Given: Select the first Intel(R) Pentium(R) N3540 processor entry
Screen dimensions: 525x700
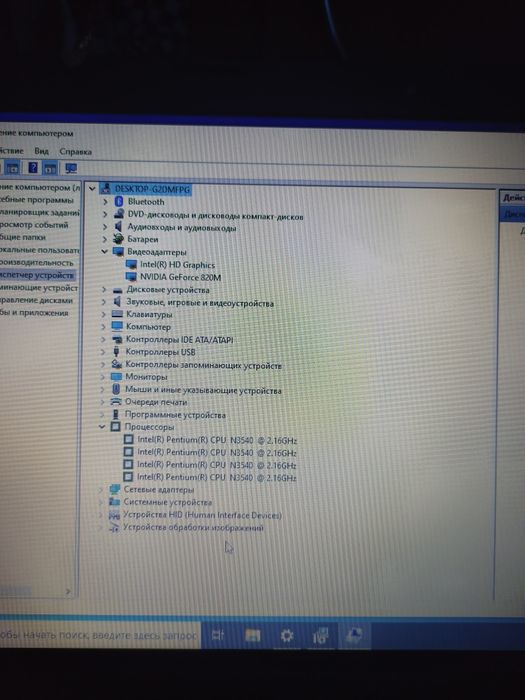Looking at the screenshot, I should (x=217, y=440).
